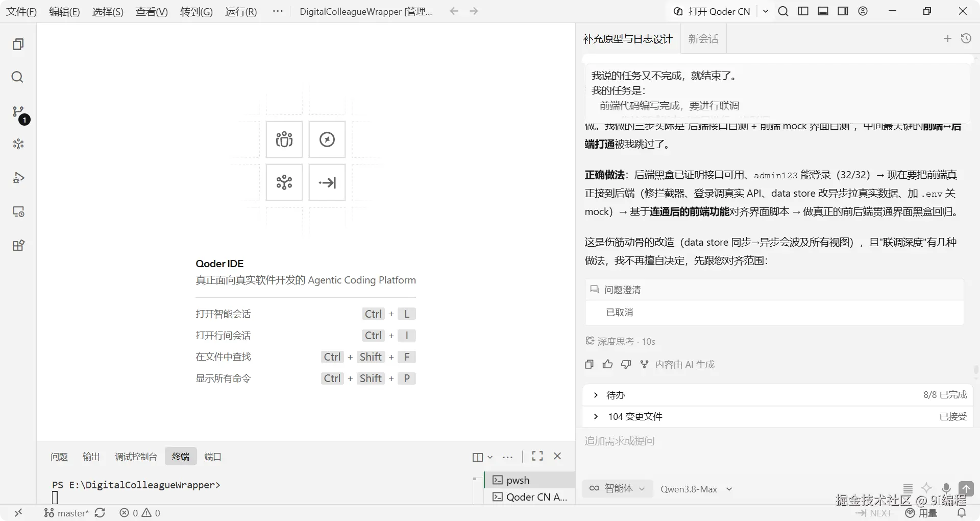
Task: Open chat history clock icon
Action: tap(966, 38)
